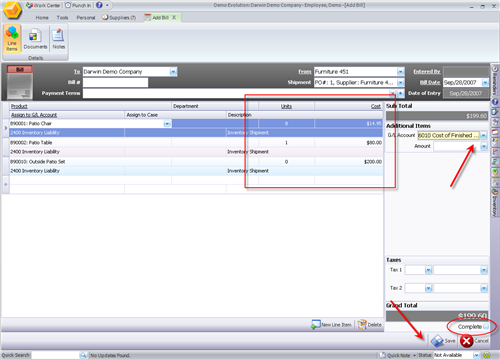The width and height of the screenshot is (500, 360).
Task: Expand the quick access toolbar arrow
Action: pos(107,5)
